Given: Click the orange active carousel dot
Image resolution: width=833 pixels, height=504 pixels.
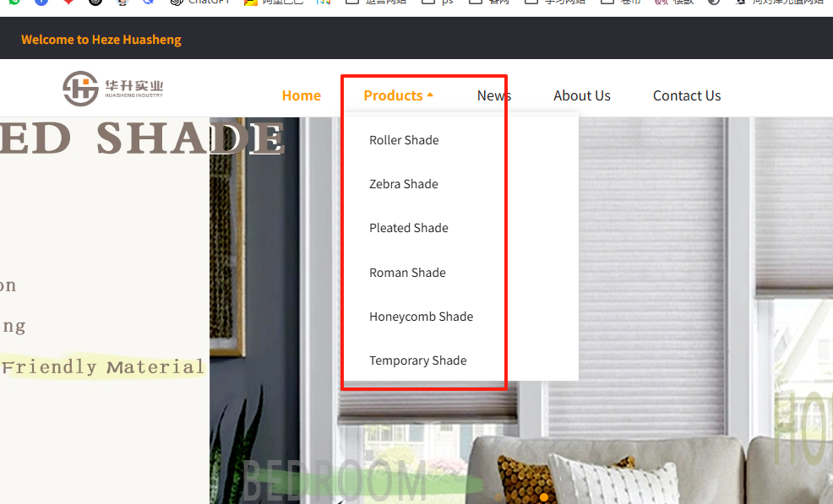Looking at the screenshot, I should click(543, 497).
